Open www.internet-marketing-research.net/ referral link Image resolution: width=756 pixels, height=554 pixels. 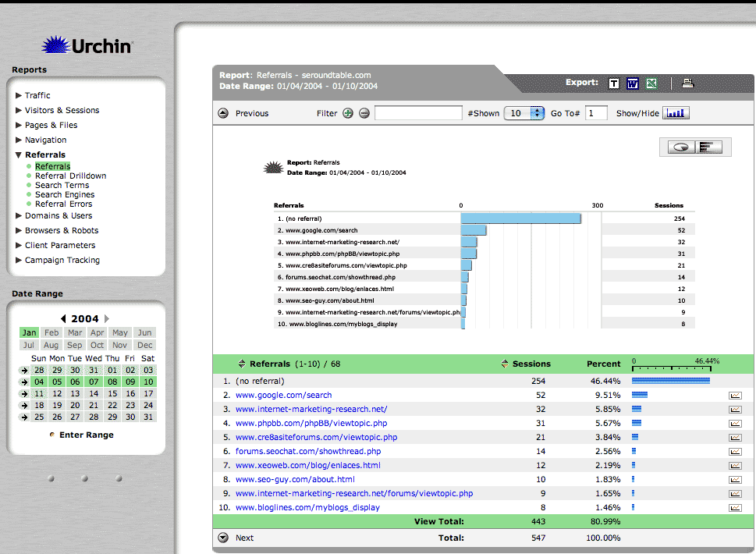(x=311, y=409)
